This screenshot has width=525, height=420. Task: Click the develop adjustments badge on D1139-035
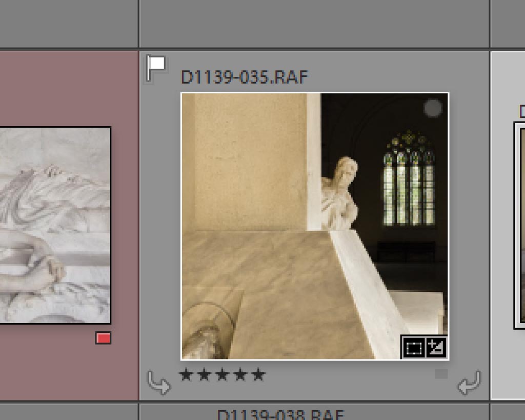tap(436, 348)
